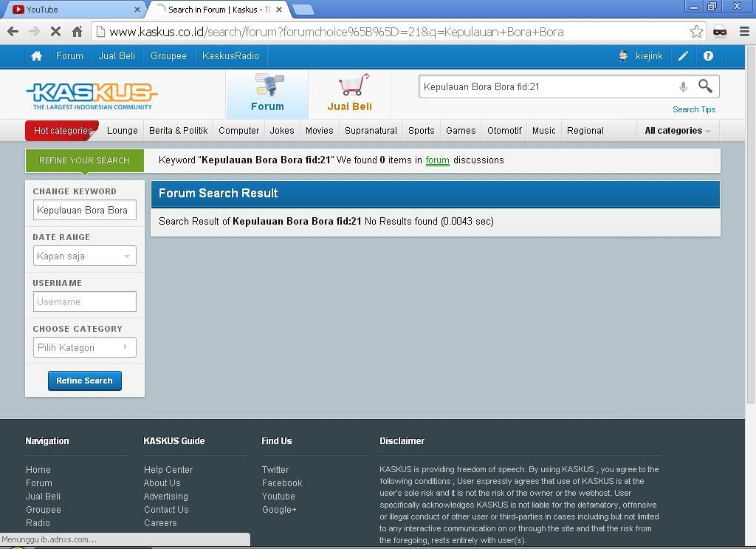Image resolution: width=756 pixels, height=549 pixels.
Task: Open browser home page icon
Action: click(77, 32)
